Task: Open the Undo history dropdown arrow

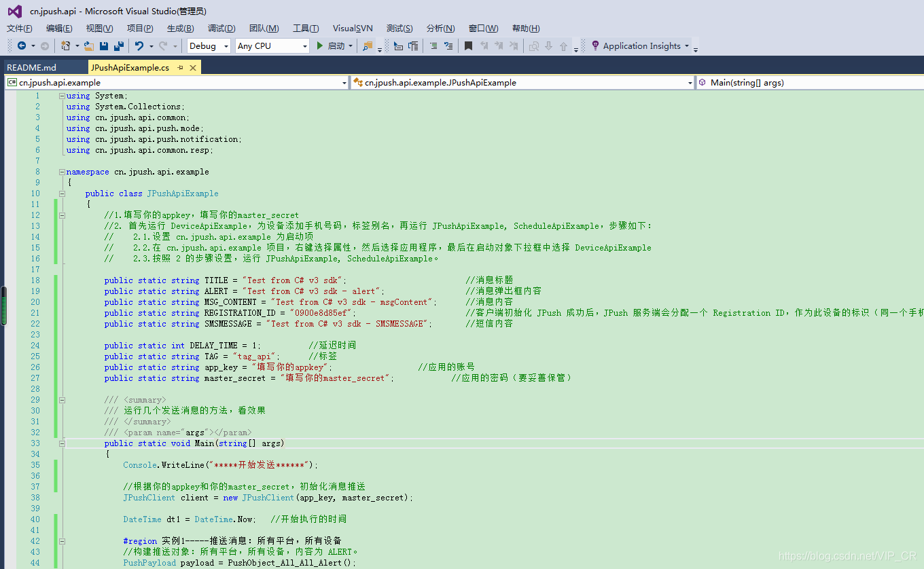Action: tap(151, 45)
